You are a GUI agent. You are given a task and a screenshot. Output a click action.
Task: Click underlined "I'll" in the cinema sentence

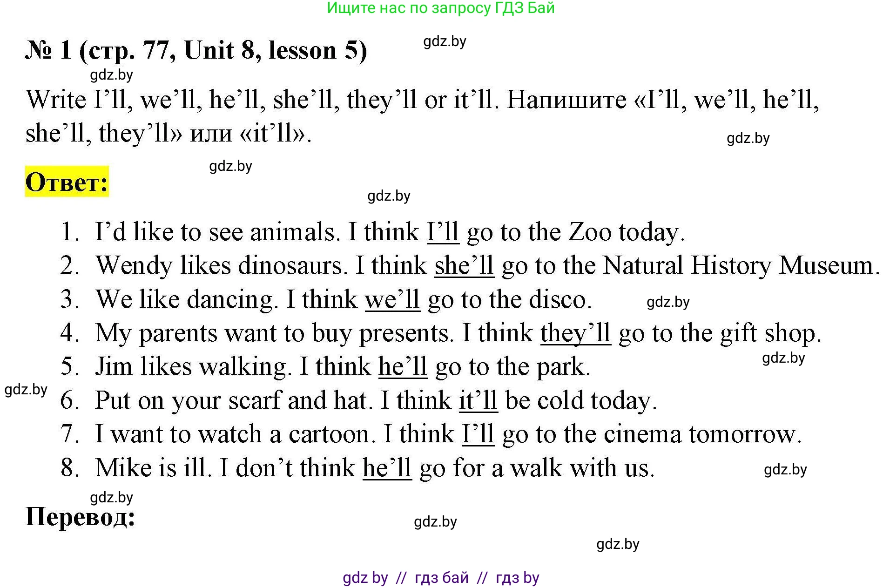click(x=478, y=434)
